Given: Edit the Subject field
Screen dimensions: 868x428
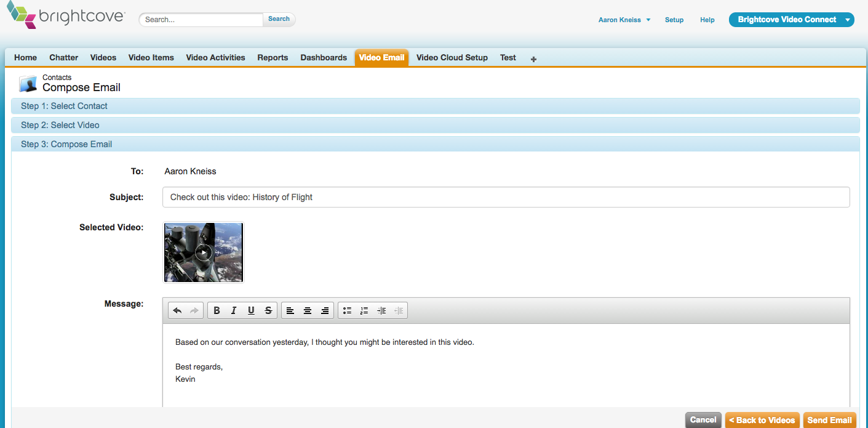Looking at the screenshot, I should (506, 197).
